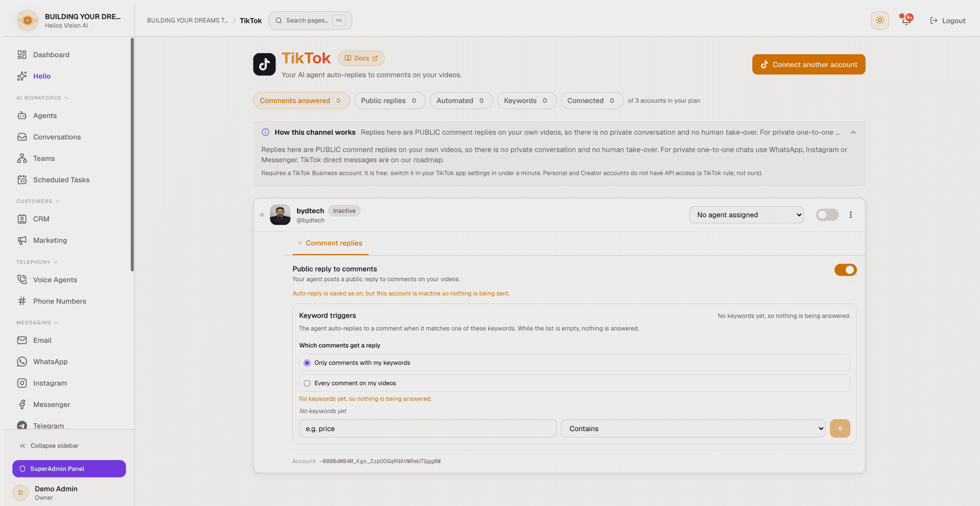Click Connect another account button
Image resolution: width=980 pixels, height=506 pixels.
[809, 65]
